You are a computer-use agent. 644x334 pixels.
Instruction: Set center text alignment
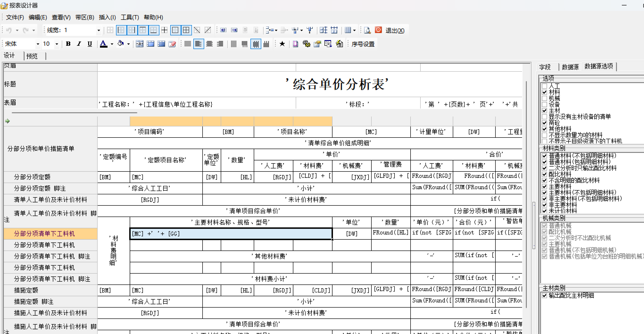pyautogui.click(x=209, y=44)
